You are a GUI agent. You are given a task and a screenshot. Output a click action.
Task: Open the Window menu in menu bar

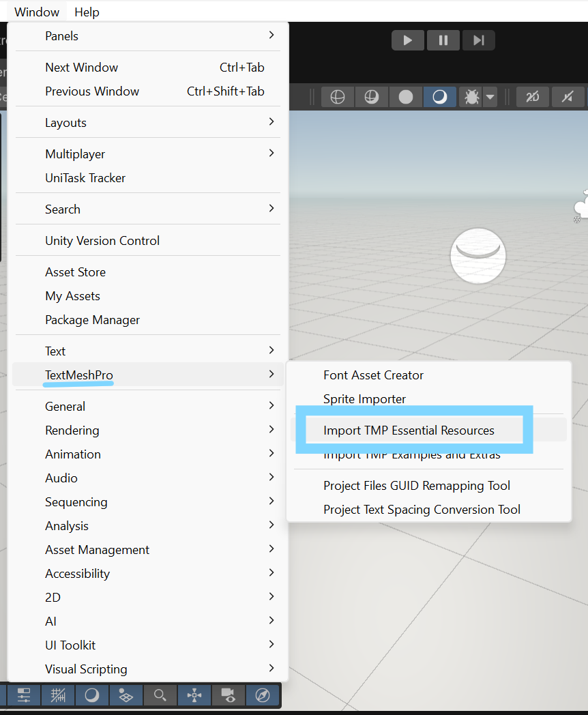(37, 12)
